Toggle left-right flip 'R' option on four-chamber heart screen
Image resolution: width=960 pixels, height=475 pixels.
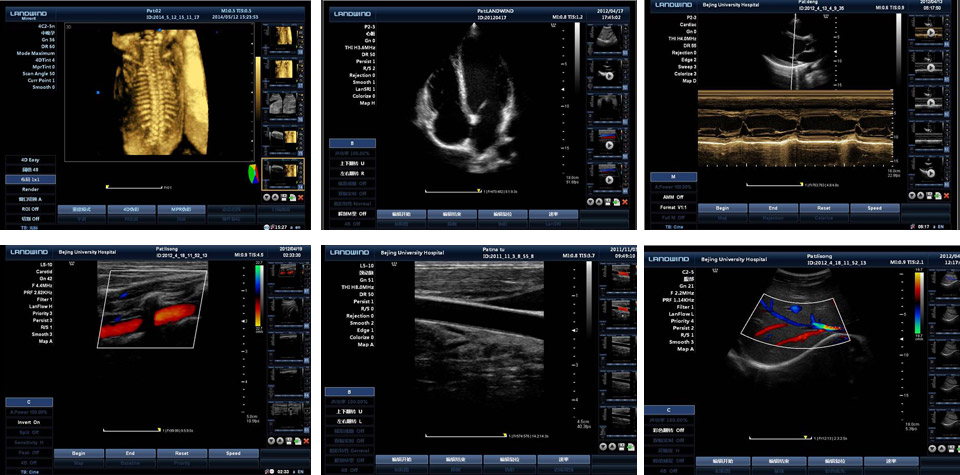[x=352, y=173]
